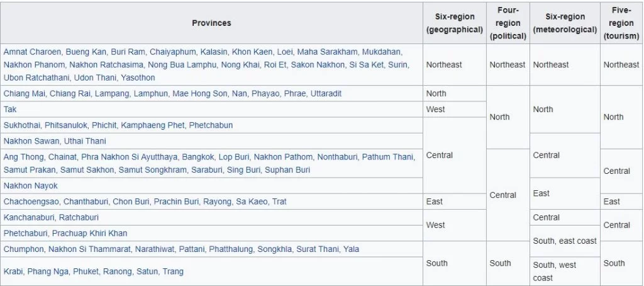Click the Provinces column header
644x286 pixels.
pyautogui.click(x=211, y=23)
